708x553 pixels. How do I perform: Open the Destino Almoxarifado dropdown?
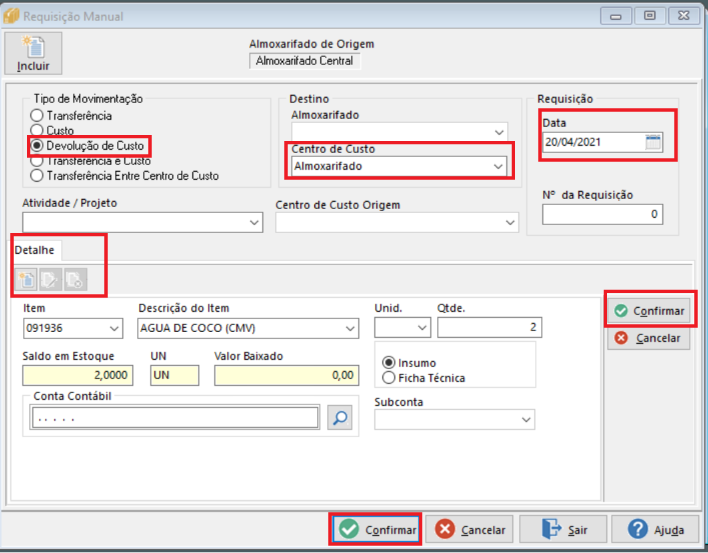coord(499,132)
